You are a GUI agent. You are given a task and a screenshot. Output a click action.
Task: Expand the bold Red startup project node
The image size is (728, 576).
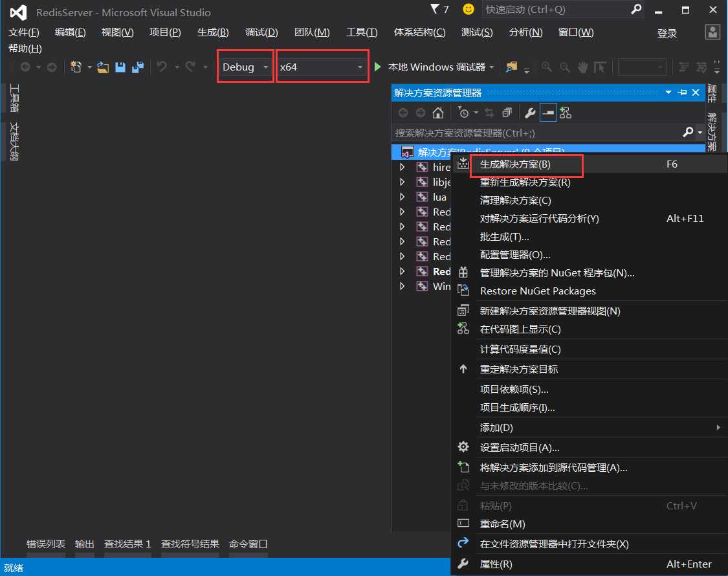pyautogui.click(x=403, y=271)
